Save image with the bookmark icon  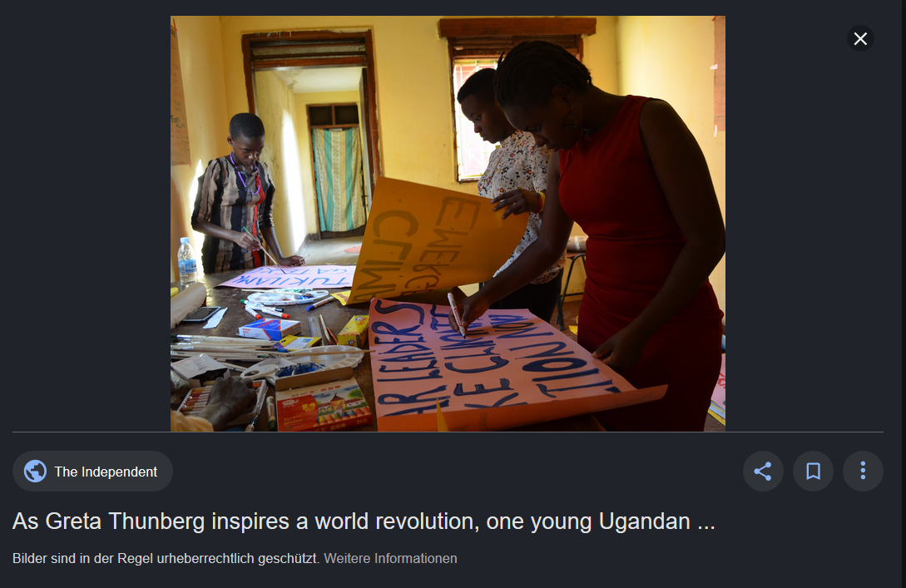[x=813, y=472]
